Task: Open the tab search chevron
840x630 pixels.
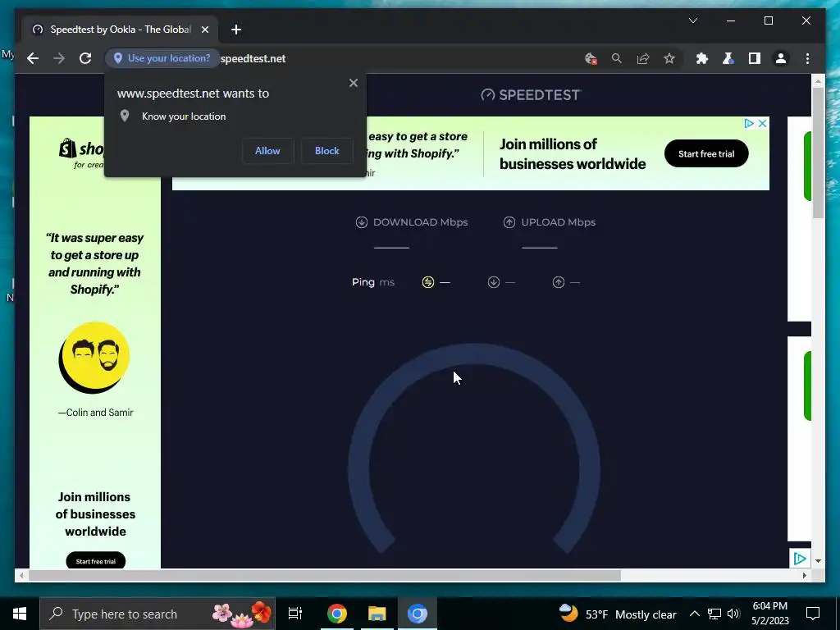Action: [692, 21]
